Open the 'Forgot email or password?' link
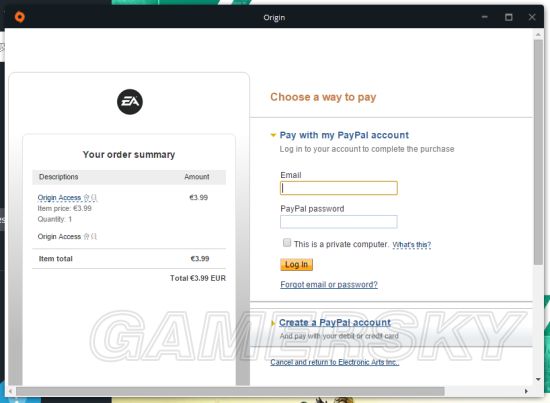 point(329,284)
